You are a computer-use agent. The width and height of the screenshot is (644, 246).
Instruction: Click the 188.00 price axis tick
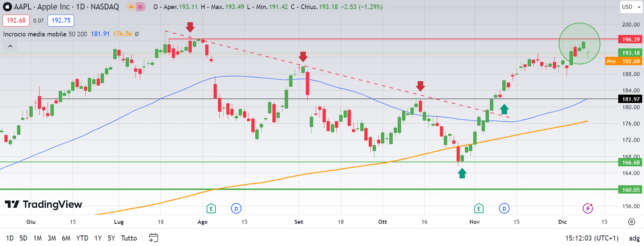631,74
